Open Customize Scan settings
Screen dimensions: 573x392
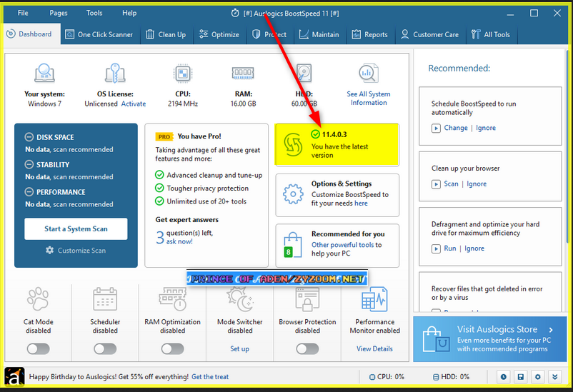[76, 250]
